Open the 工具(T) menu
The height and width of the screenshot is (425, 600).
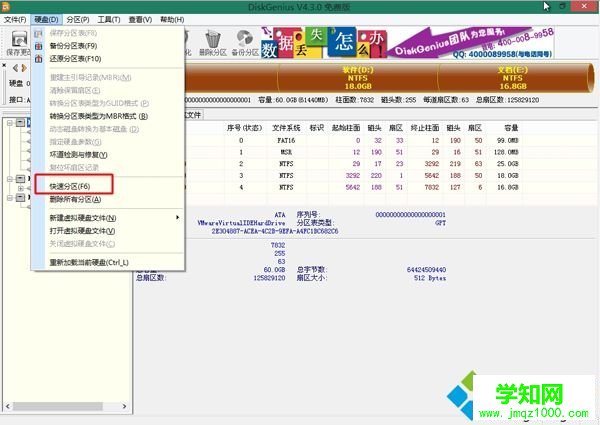coord(109,20)
